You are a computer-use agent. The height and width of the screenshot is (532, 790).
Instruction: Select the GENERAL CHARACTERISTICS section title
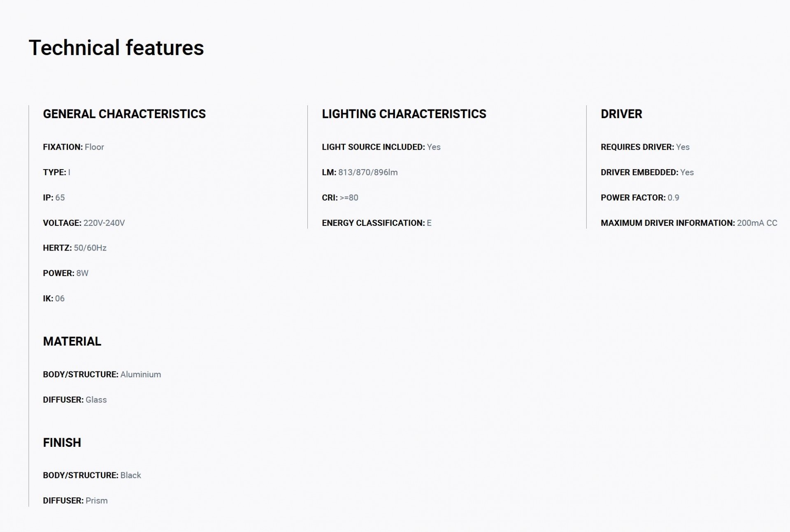click(x=124, y=114)
